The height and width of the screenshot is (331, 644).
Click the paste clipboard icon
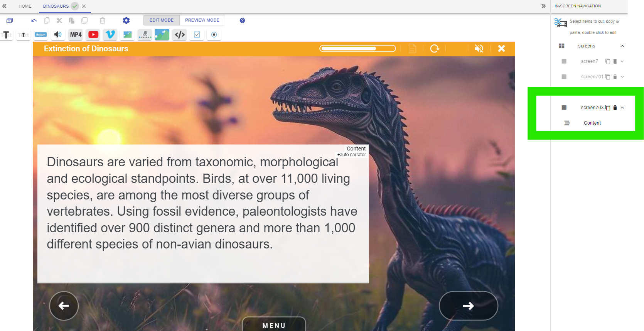[71, 20]
